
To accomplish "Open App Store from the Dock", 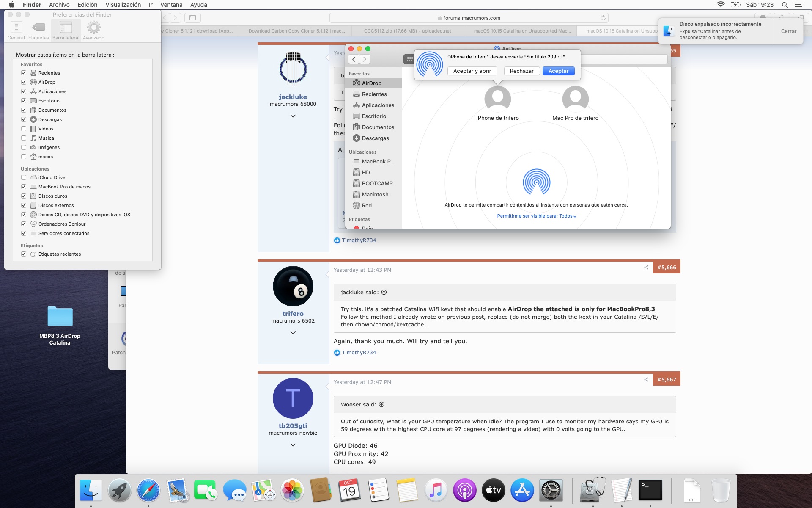I will tap(522, 491).
